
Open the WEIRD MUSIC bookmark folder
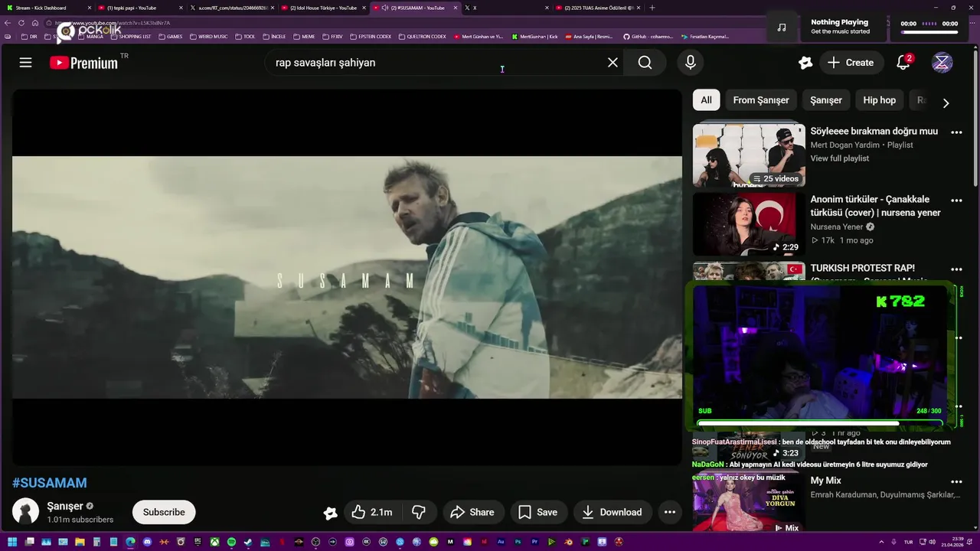[x=209, y=37]
